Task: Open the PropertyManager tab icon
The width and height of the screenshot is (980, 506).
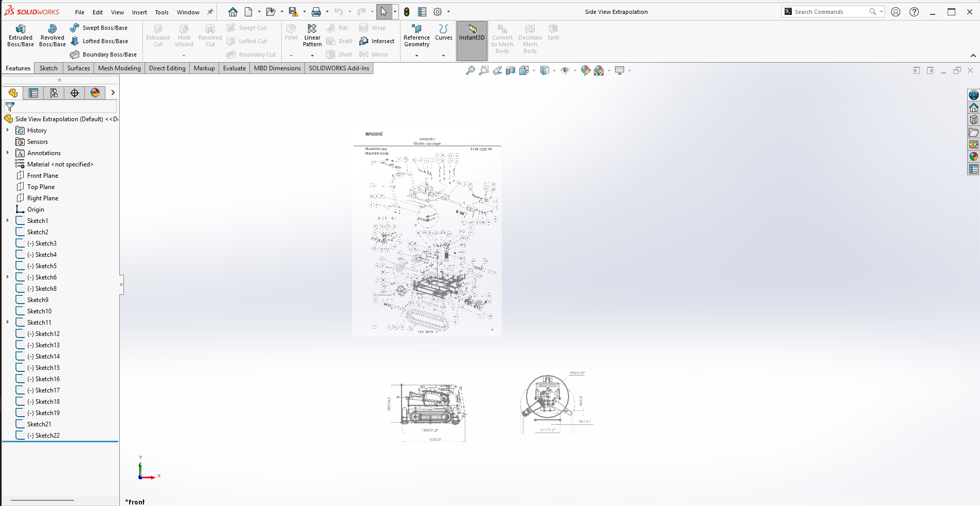Action: click(33, 93)
